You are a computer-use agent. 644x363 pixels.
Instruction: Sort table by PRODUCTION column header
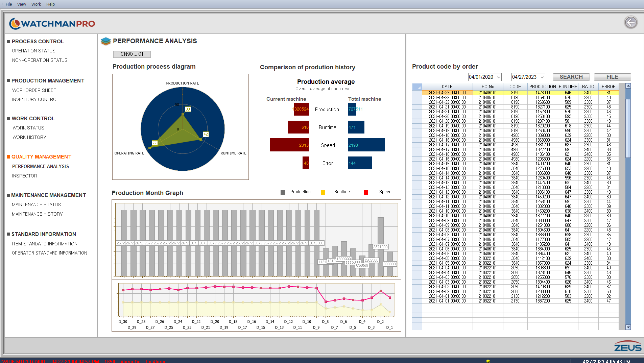pos(542,87)
